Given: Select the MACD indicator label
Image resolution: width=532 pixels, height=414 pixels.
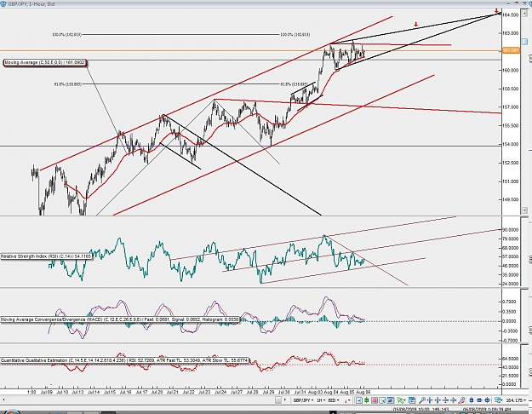Looking at the screenshot, I should (x=120, y=319).
